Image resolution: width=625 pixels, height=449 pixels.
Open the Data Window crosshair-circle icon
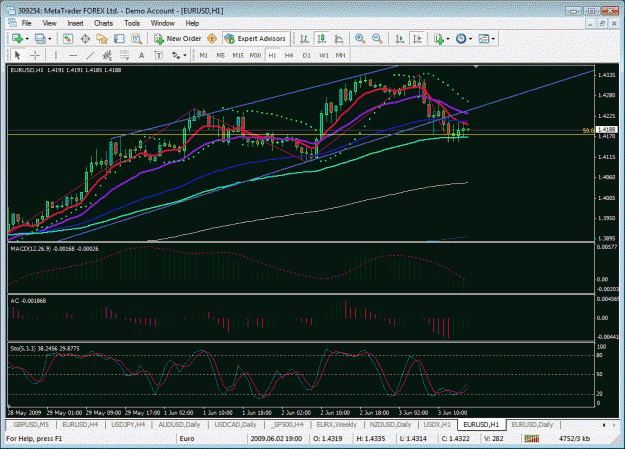pos(85,39)
